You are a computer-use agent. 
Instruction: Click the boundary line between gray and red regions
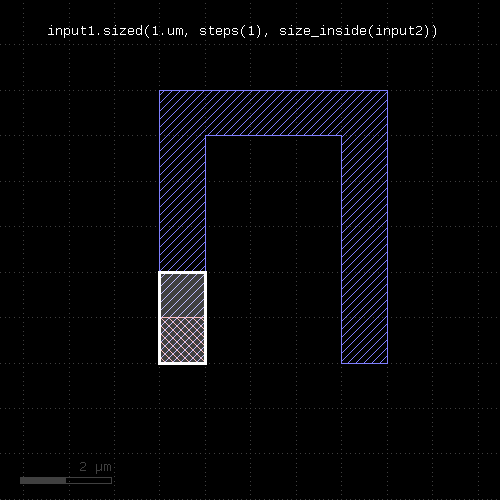tap(182, 317)
